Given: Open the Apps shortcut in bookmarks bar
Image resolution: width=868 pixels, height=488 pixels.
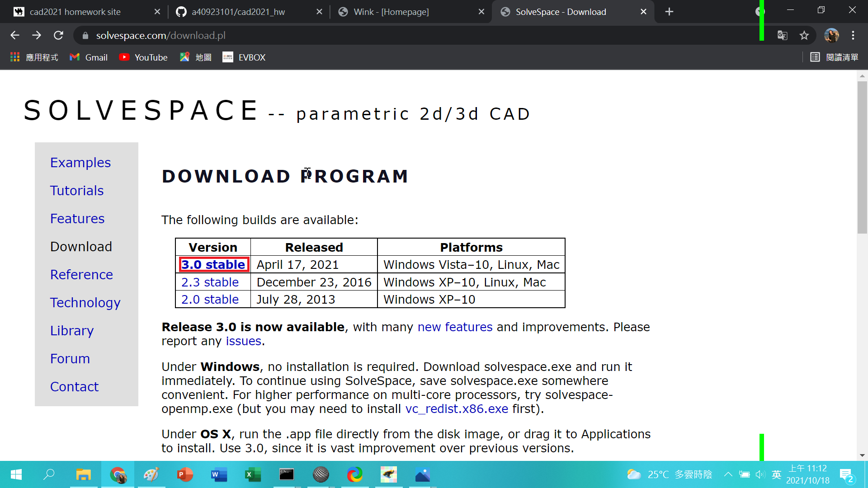Looking at the screenshot, I should [34, 57].
